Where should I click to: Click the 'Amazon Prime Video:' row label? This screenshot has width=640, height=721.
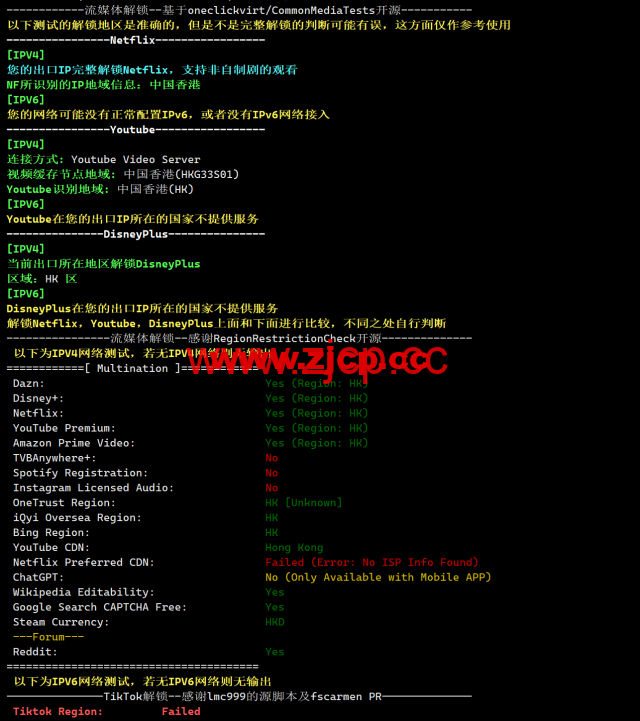coord(74,443)
